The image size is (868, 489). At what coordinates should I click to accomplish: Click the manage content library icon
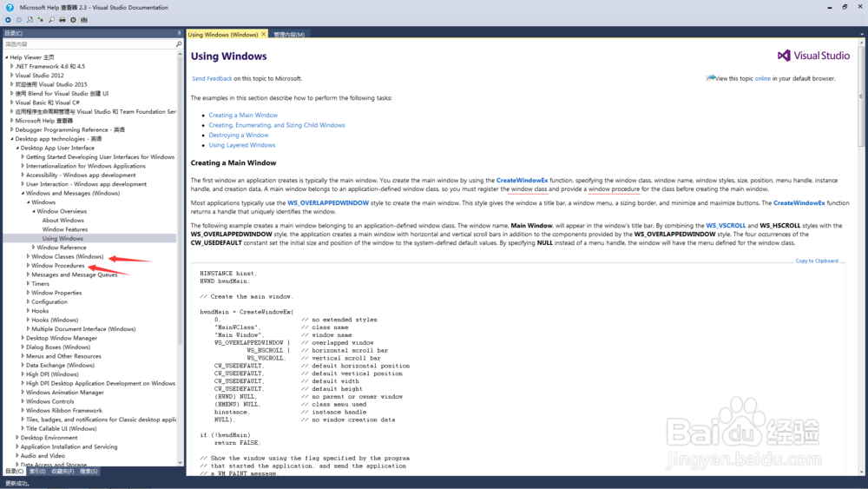(x=84, y=20)
